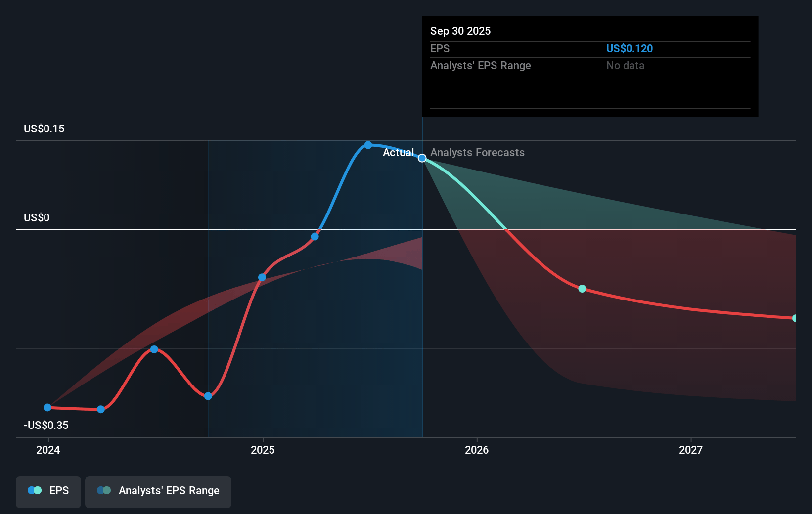Click the mid-2024 EPS local peak point
Screen dimensions: 812x514
point(154,349)
